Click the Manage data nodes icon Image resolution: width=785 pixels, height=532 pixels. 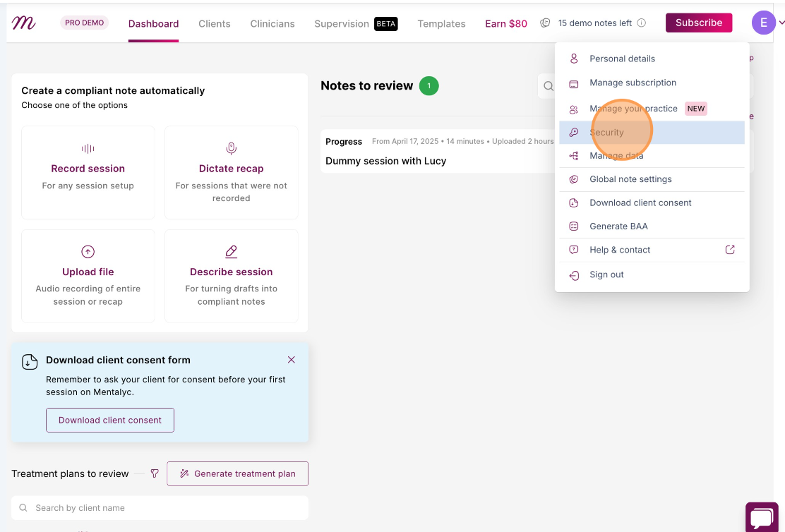pyautogui.click(x=574, y=156)
